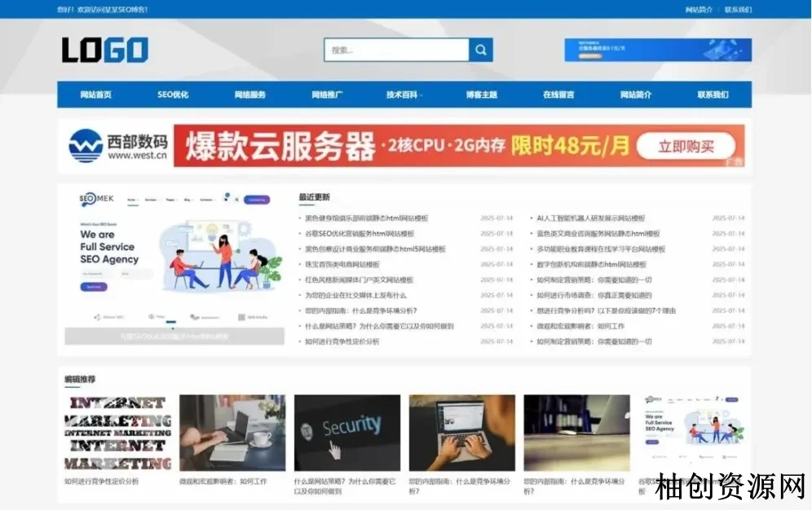Open article AI人工智能机器人研发展示网站模板
Screen dimensions: 812x510
pos(590,218)
